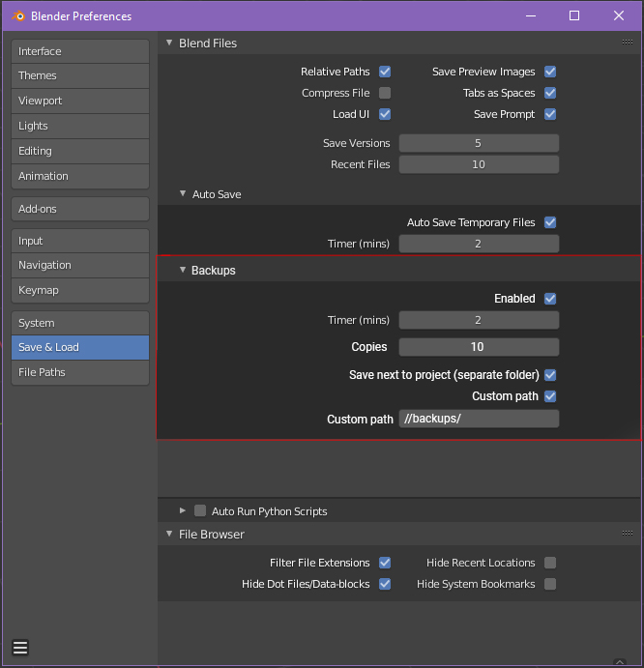Toggle the Custom path checkbox
The height and width of the screenshot is (668, 644).
point(550,396)
